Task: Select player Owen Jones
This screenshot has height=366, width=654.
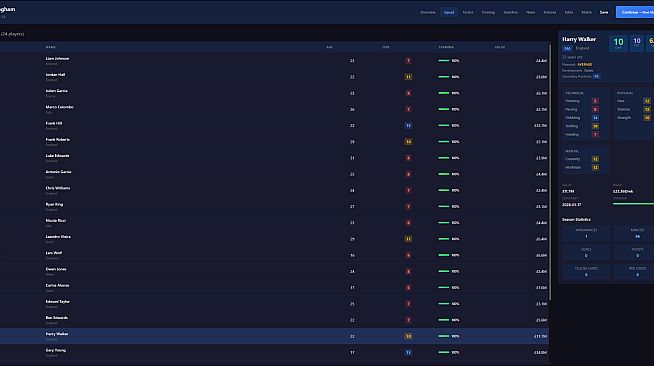Action: [x=56, y=269]
